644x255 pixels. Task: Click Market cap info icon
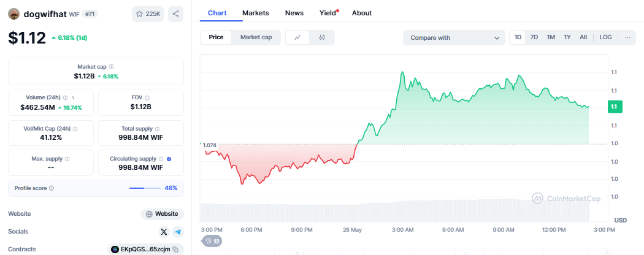111,67
